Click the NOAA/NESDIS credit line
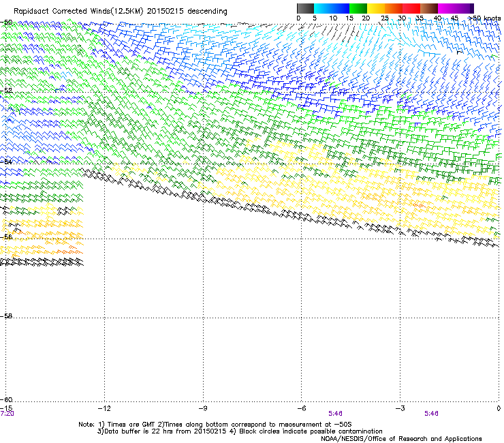 [x=401, y=439]
